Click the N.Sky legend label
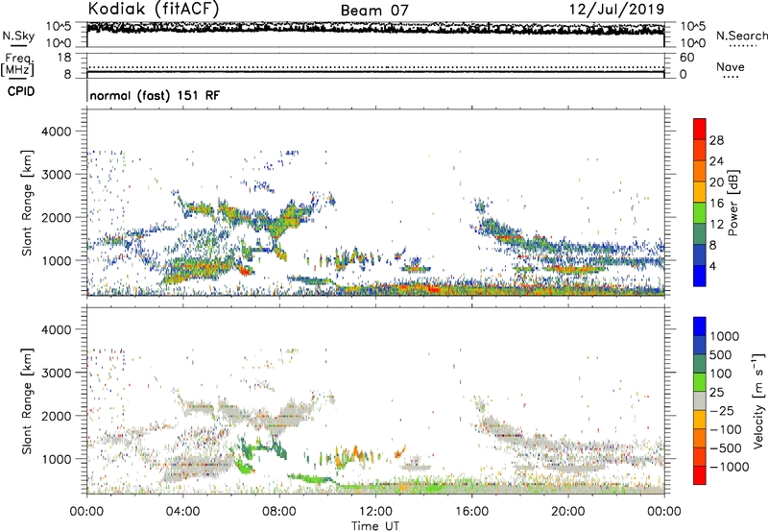This screenshot has height=532, width=768. click(x=18, y=36)
